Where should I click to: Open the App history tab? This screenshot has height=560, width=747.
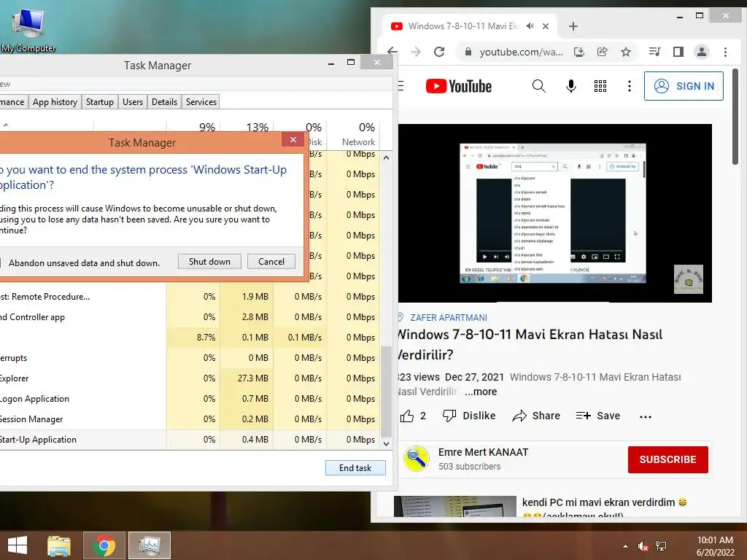[55, 102]
